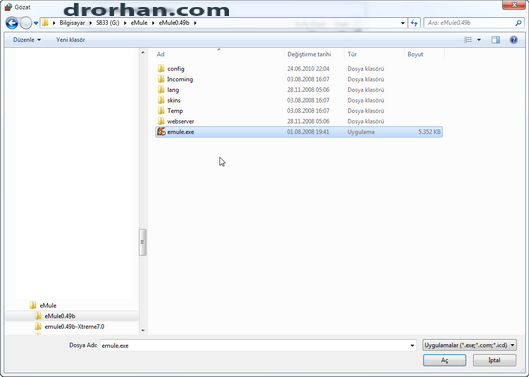
Task: Select the skins folder icon
Action: pos(161,100)
